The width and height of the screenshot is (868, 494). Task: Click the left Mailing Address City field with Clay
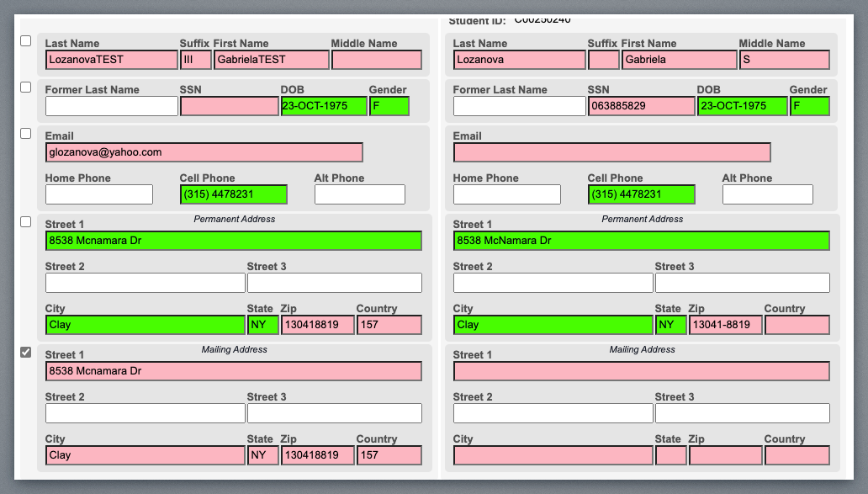145,455
